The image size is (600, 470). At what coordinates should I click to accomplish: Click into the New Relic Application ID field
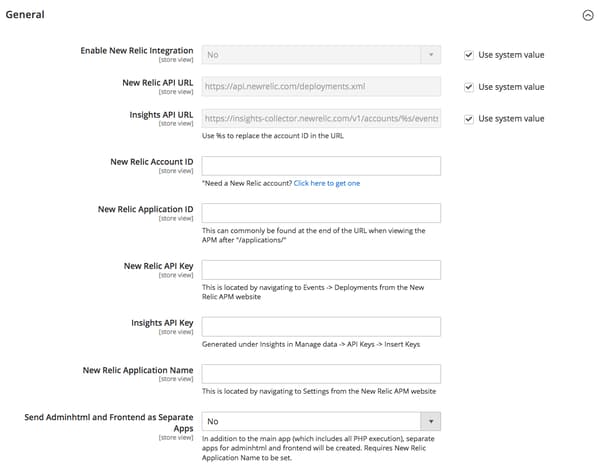[321, 212]
